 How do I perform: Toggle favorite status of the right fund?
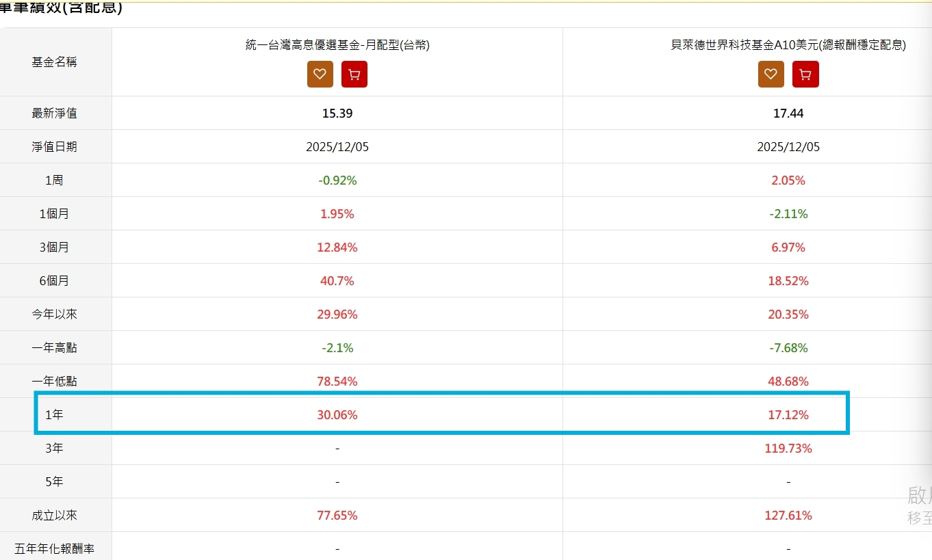pos(771,74)
